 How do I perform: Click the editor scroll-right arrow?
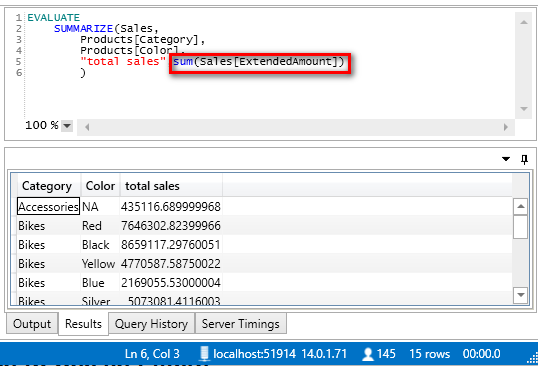point(505,127)
